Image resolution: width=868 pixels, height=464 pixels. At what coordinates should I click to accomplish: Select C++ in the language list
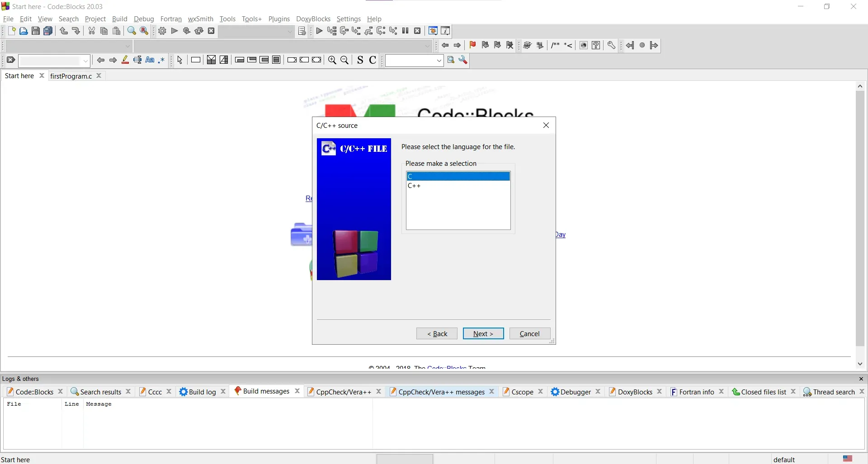coord(458,186)
